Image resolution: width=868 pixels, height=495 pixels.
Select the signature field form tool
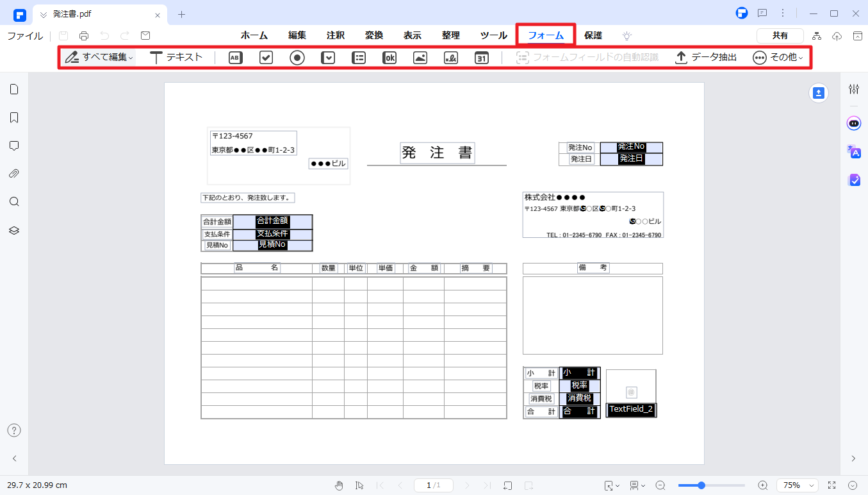(451, 58)
